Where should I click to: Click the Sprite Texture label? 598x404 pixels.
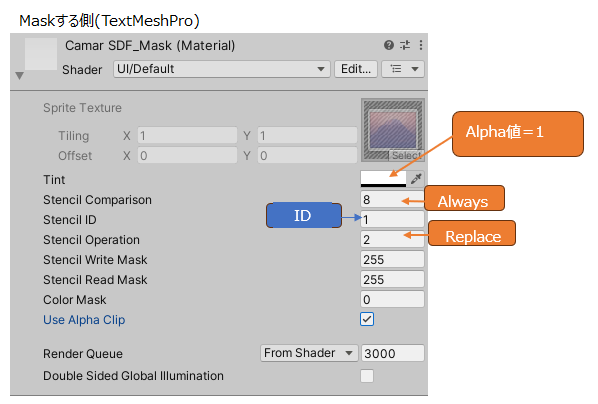[82, 108]
